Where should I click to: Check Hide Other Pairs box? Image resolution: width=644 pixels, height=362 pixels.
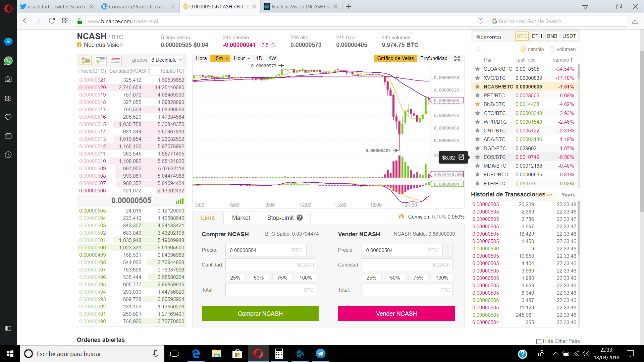pyautogui.click(x=539, y=341)
